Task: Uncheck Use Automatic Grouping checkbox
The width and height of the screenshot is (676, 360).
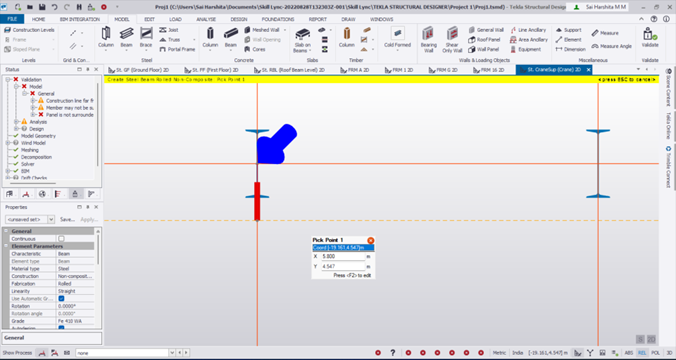Action: (x=61, y=298)
